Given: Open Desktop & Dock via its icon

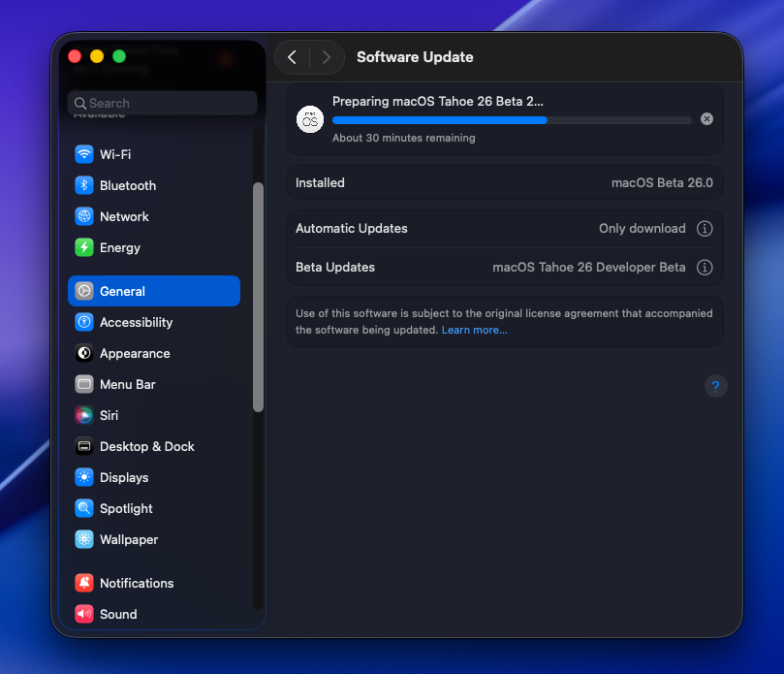Looking at the screenshot, I should click(x=84, y=446).
